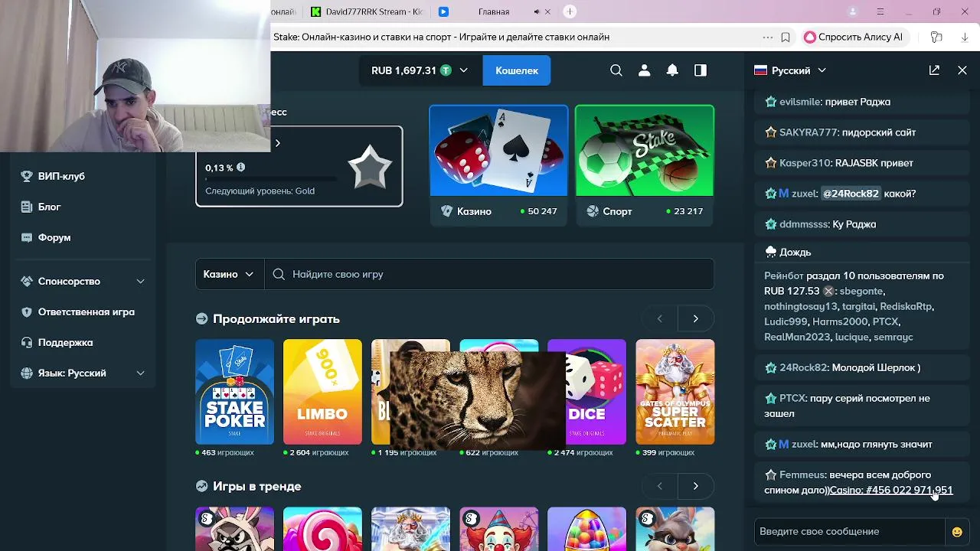
Task: Open Блог in the sidebar
Action: click(49, 207)
